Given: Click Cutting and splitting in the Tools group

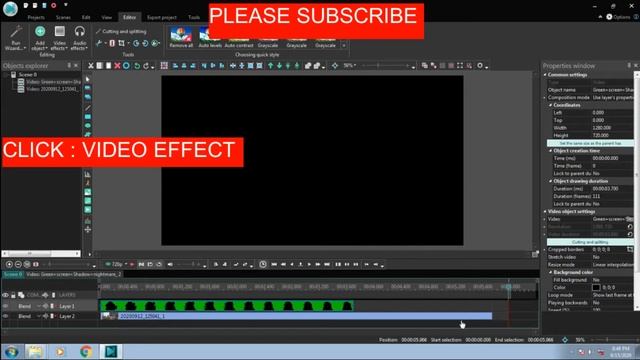Looking at the screenshot, I should pyautogui.click(x=121, y=31).
